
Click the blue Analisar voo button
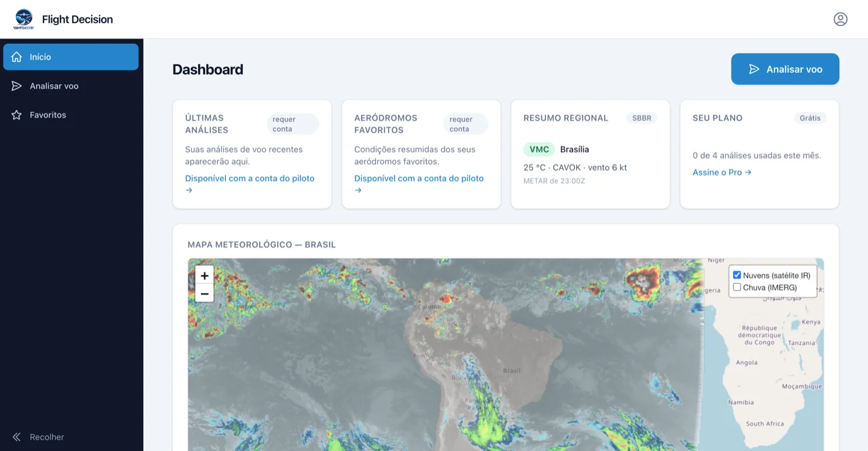[785, 69]
